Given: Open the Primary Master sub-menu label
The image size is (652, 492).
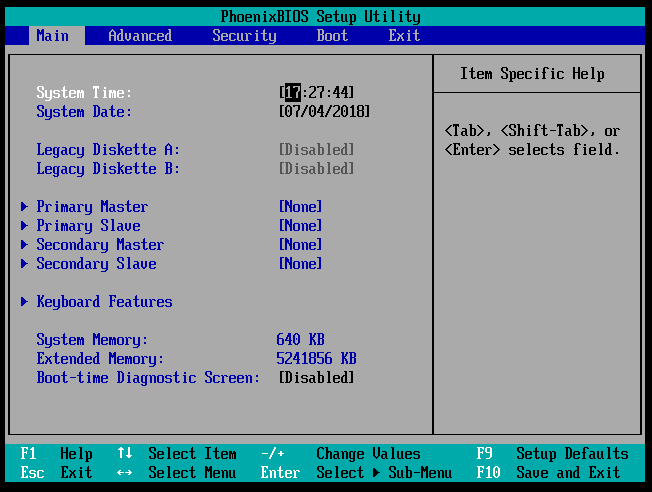Looking at the screenshot, I should pos(92,207).
